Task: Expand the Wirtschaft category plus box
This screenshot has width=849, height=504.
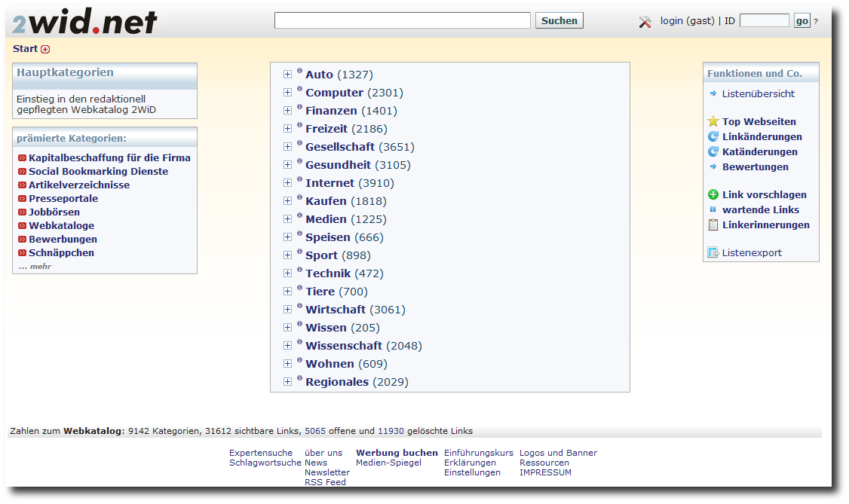Action: pyautogui.click(x=287, y=310)
